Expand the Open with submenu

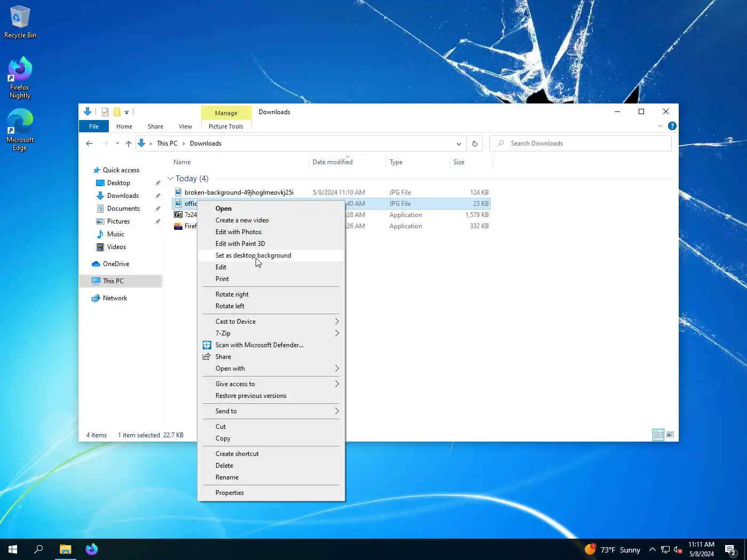(x=271, y=369)
